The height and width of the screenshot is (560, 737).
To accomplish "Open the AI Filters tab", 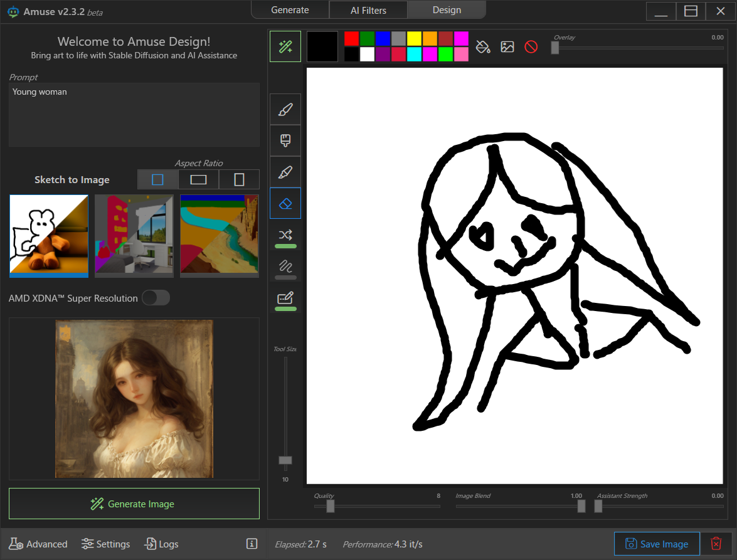I will 368,10.
